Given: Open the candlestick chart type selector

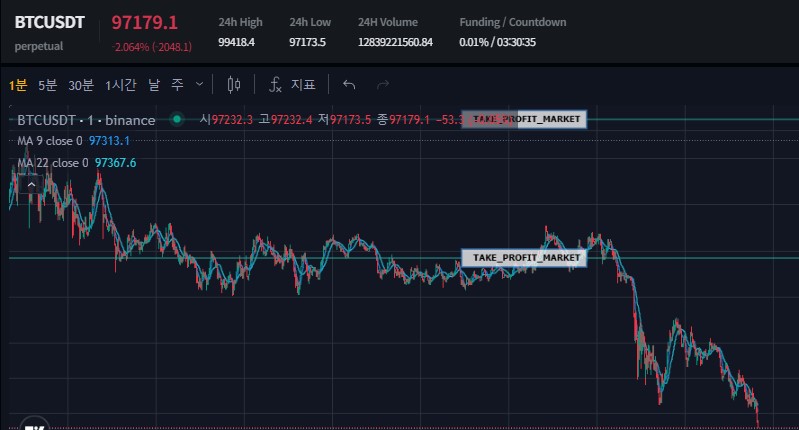Looking at the screenshot, I should click(x=234, y=85).
